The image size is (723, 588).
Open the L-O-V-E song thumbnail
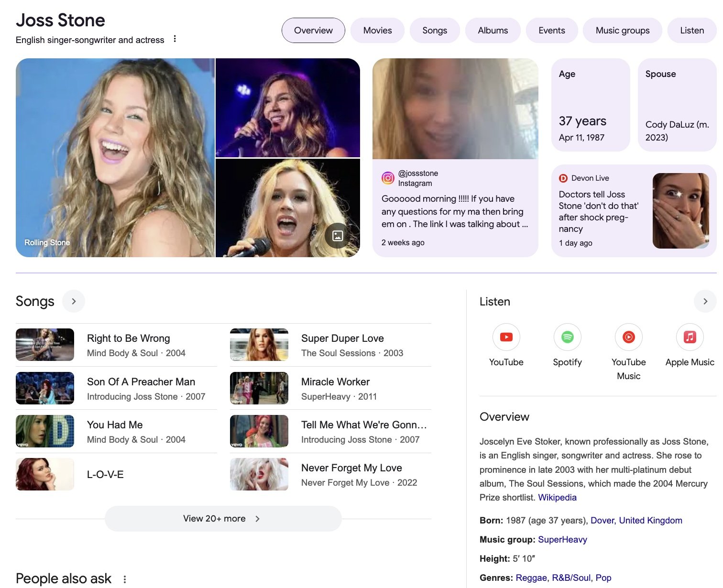tap(45, 474)
